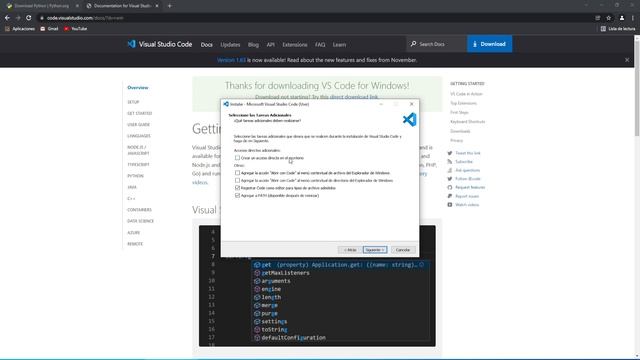Open the Updates page
This screenshot has height=360, width=640.
click(x=230, y=45)
